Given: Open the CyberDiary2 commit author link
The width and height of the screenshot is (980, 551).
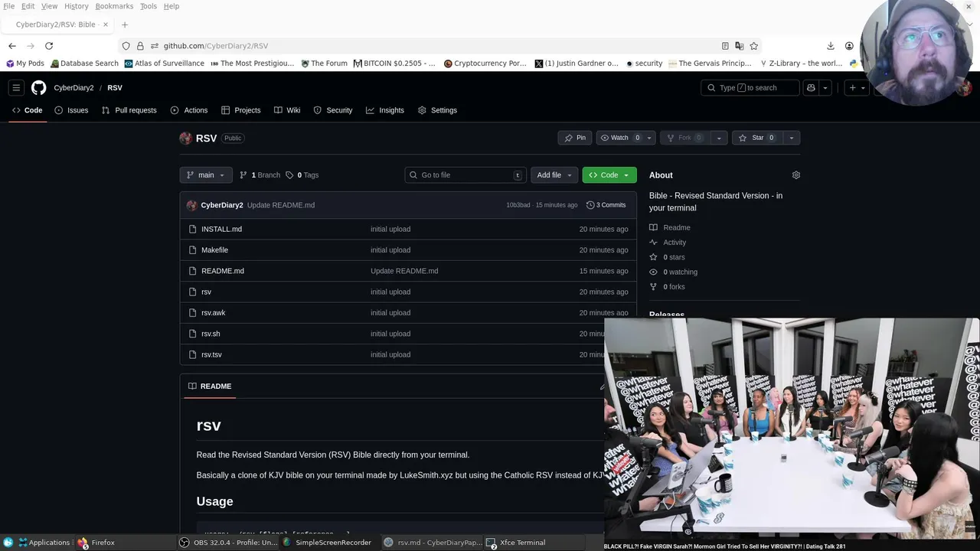Looking at the screenshot, I should 222,205.
